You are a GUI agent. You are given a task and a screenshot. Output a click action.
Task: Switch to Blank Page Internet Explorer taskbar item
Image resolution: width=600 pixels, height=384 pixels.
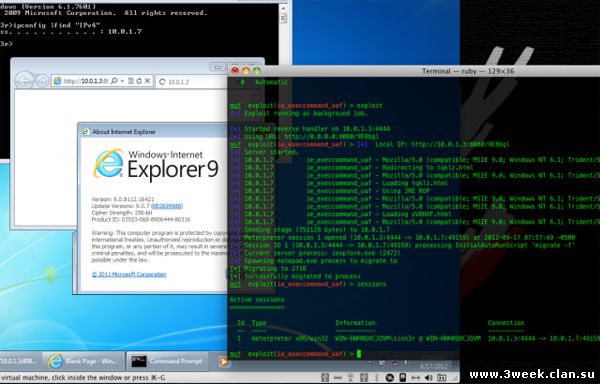pyautogui.click(x=83, y=361)
